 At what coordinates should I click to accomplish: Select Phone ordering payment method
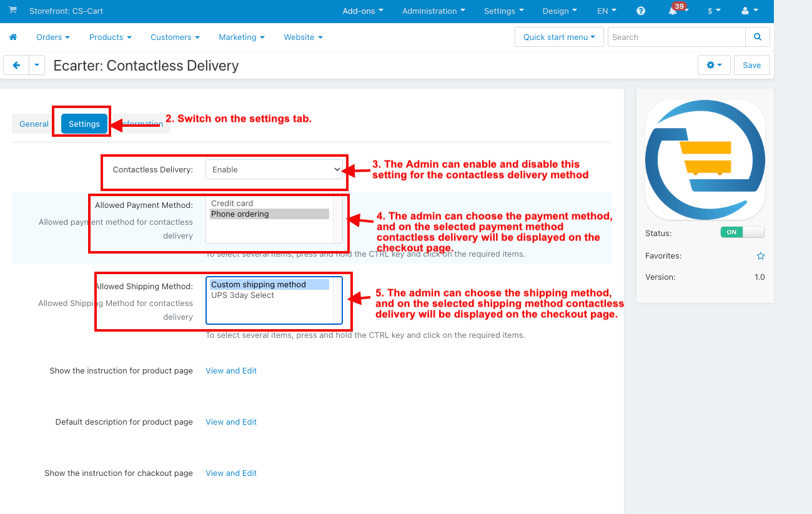(x=269, y=214)
